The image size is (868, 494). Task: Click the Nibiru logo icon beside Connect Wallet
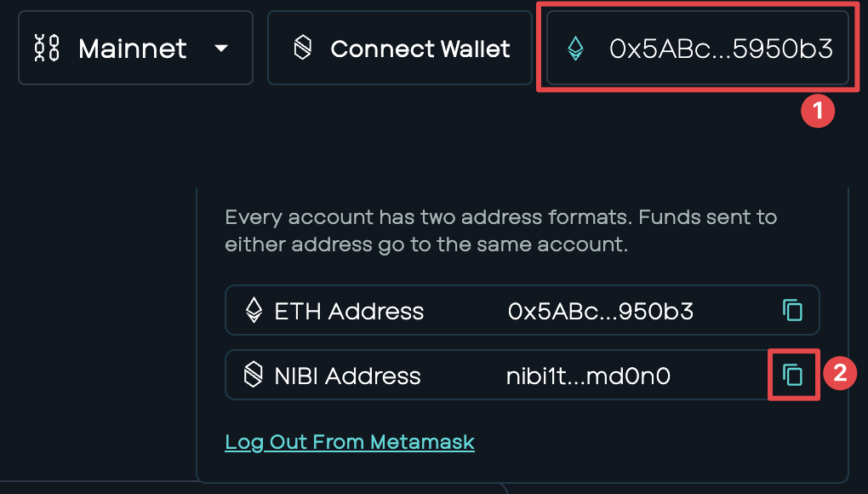[x=303, y=48]
